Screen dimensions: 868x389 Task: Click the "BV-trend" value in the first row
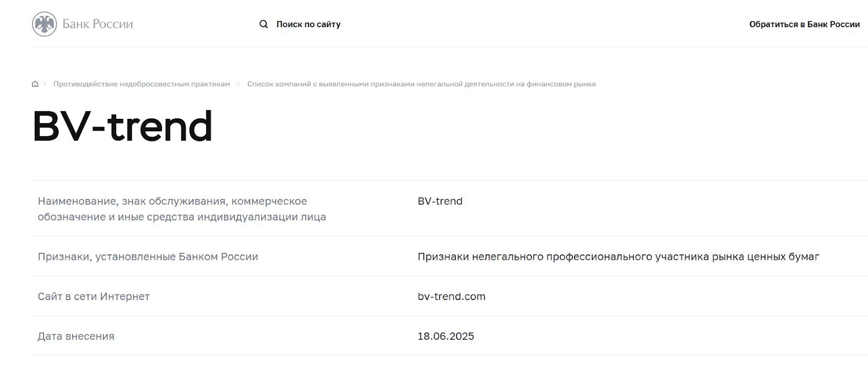439,201
